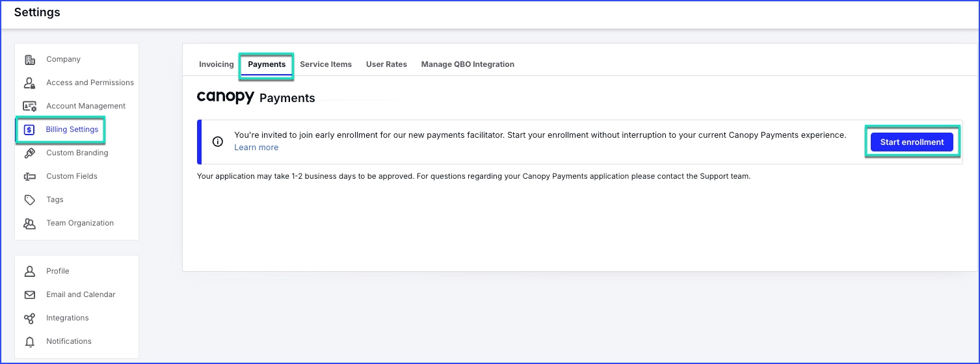Image resolution: width=980 pixels, height=364 pixels.
Task: Open Notifications settings
Action: coord(69,341)
